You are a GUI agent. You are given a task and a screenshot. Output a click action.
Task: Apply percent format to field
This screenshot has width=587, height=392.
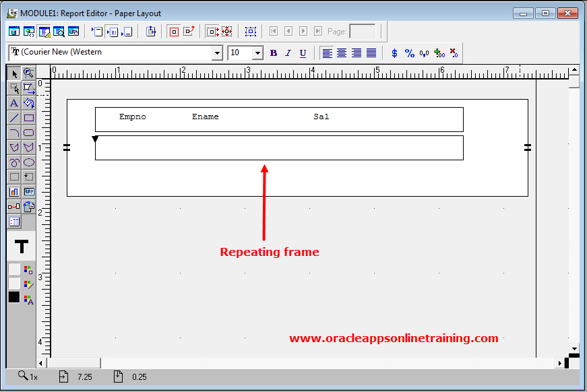click(410, 53)
